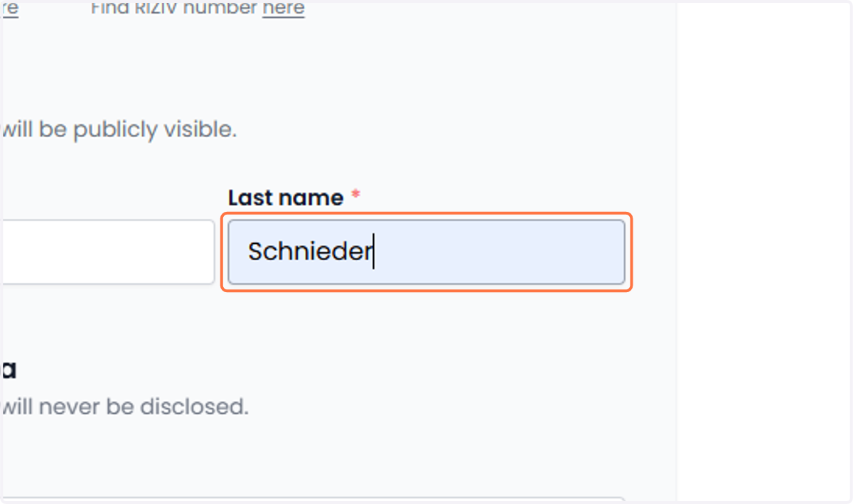Click the truncated underlined link at top-left
853x504 pixels.
(x=10, y=9)
